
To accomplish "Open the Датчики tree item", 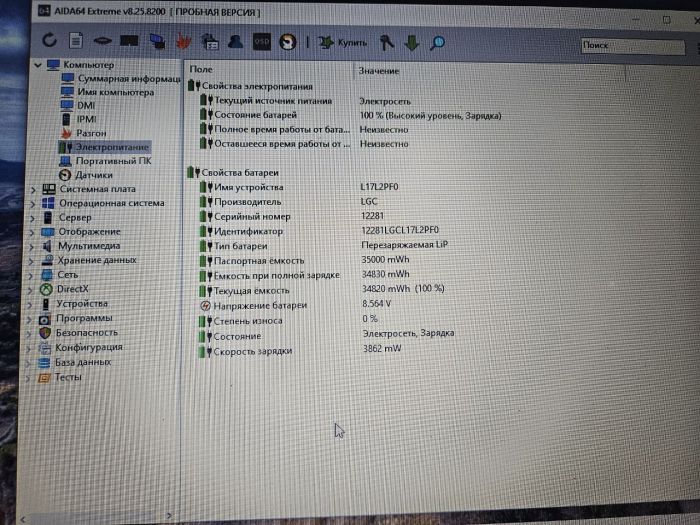I will [85, 175].
